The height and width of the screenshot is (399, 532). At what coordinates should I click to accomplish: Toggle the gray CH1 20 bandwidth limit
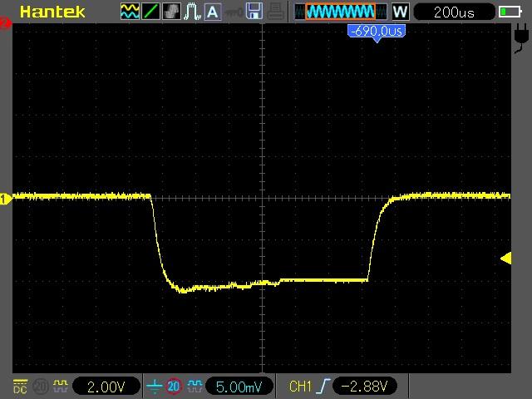click(x=41, y=387)
